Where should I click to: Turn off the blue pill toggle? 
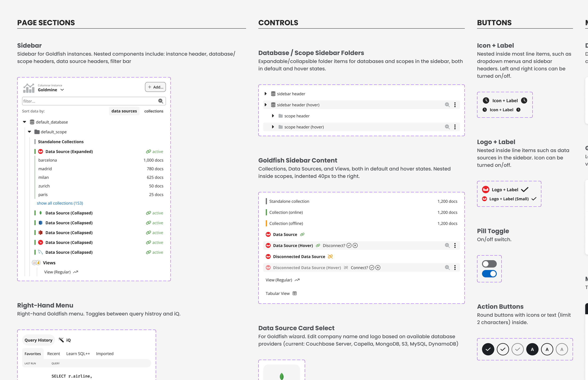[489, 274]
